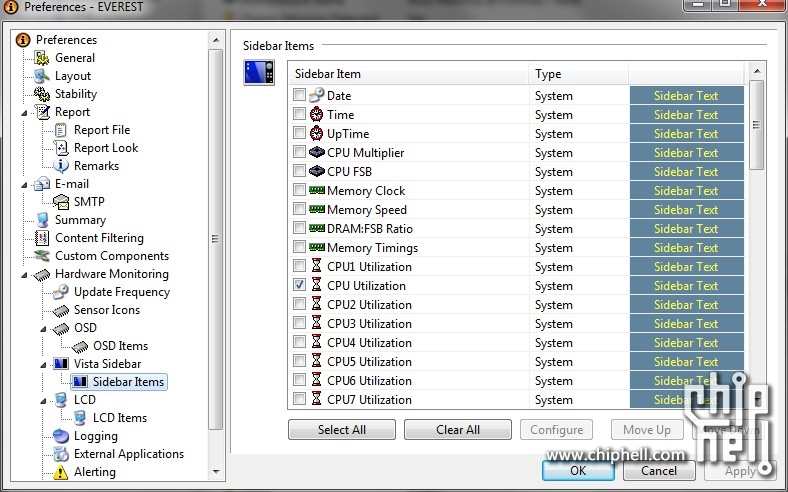Enable the Date sidebar item checkbox
The width and height of the screenshot is (788, 492).
click(300, 94)
